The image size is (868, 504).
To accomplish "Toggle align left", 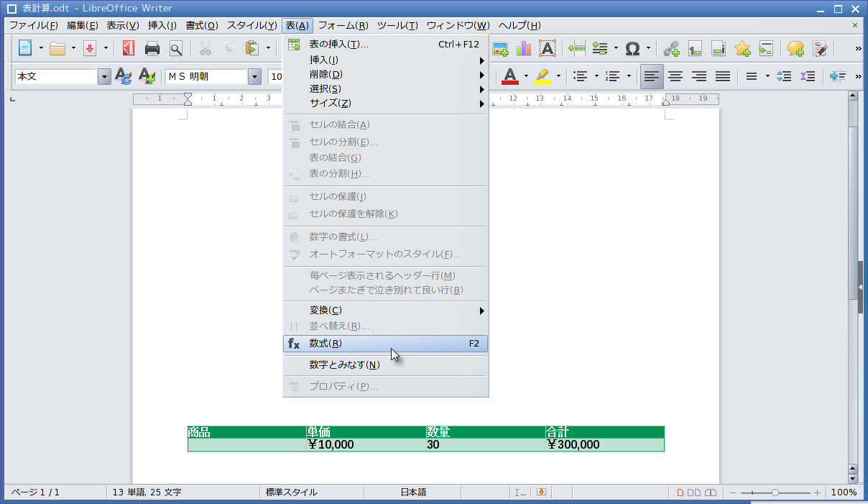I will (x=652, y=75).
